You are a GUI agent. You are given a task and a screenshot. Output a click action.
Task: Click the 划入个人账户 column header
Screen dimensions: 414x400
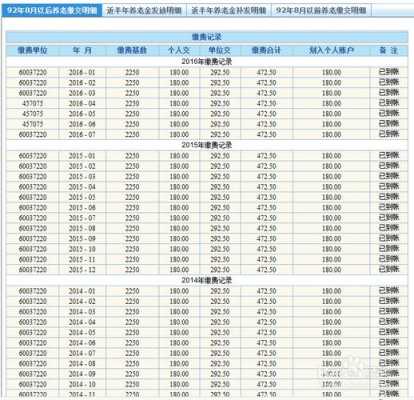click(331, 50)
